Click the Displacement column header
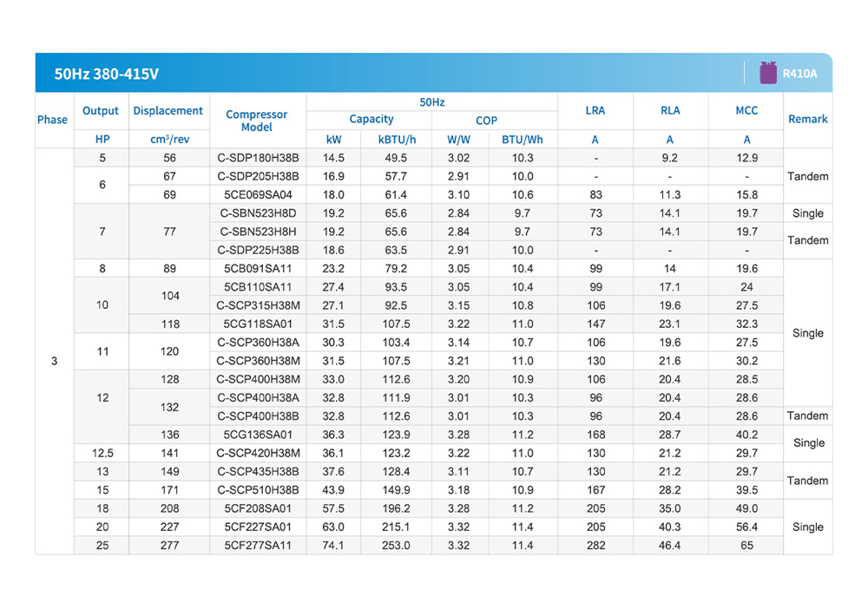This screenshot has width=868, height=589. (168, 111)
